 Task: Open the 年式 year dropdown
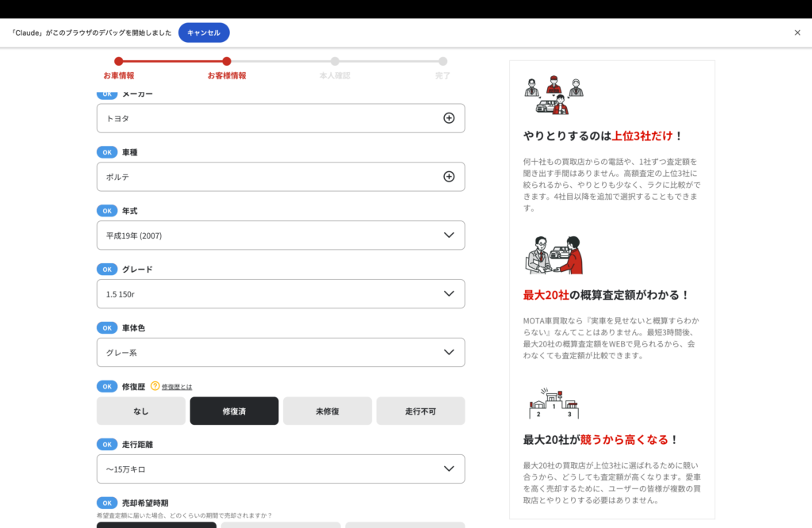[281, 235]
